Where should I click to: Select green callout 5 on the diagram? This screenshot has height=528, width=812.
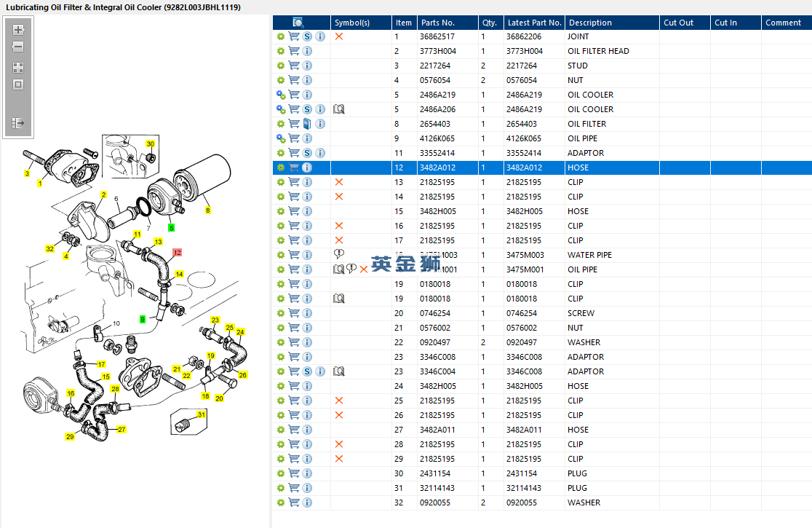[x=172, y=228]
